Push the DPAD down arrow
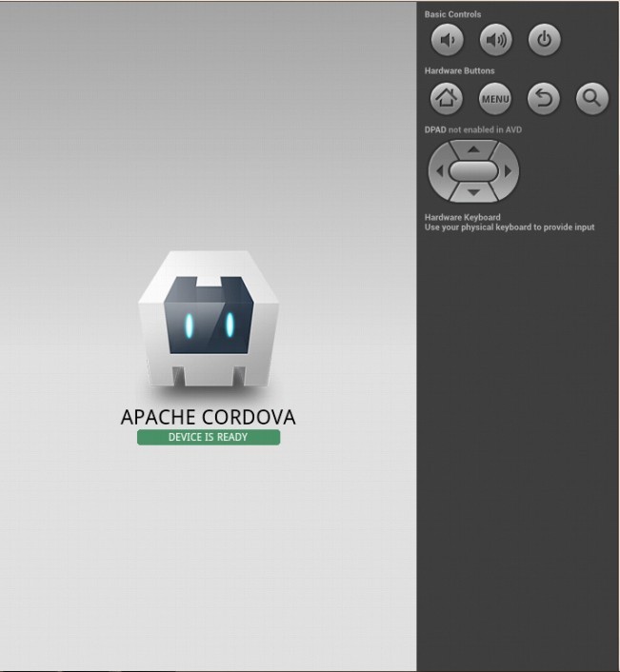The height and width of the screenshot is (672, 620). [x=473, y=193]
